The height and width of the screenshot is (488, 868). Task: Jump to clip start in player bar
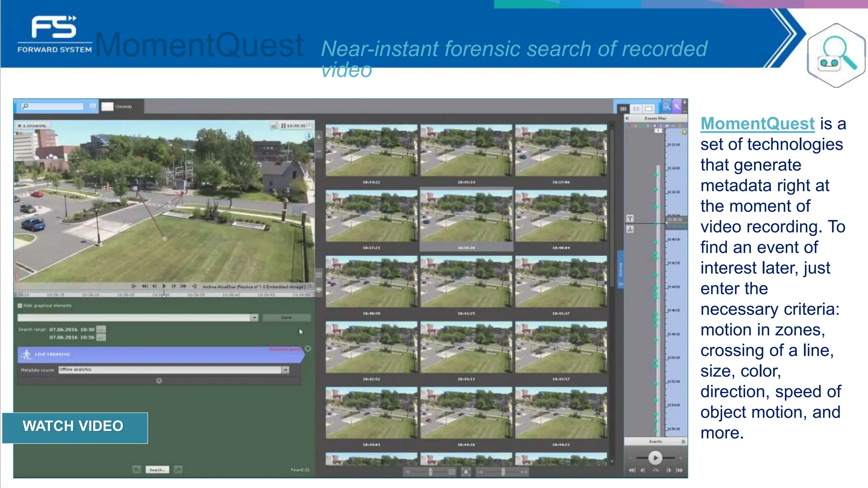tap(134, 286)
